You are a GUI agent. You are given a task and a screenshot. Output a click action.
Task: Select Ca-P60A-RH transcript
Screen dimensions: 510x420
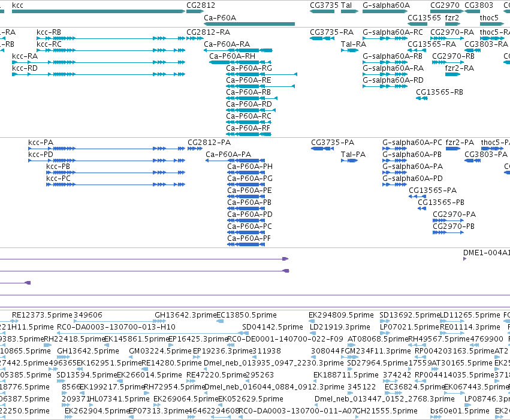click(x=240, y=62)
